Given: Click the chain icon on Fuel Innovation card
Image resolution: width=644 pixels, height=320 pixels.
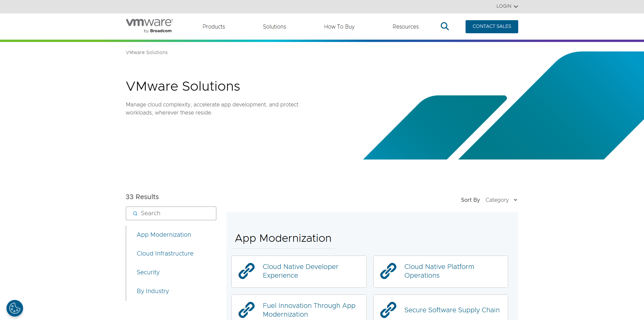Looking at the screenshot, I should click(247, 310).
